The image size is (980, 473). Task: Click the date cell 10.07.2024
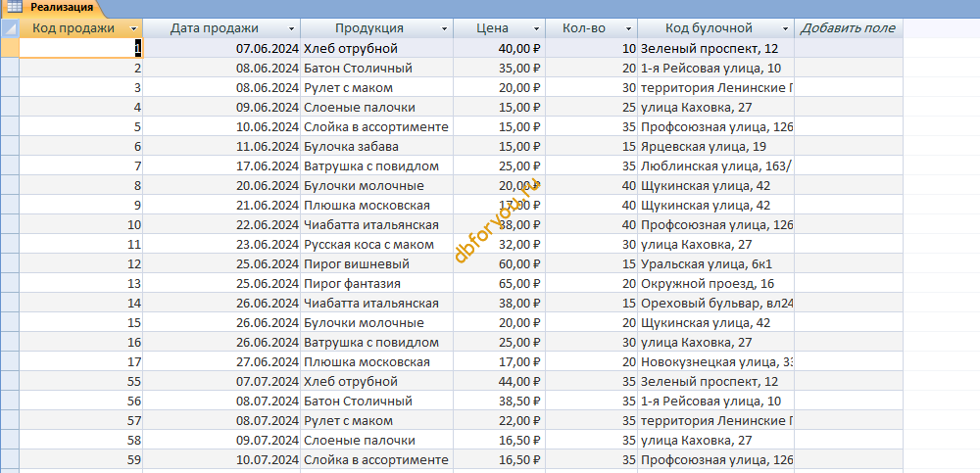[x=221, y=460]
